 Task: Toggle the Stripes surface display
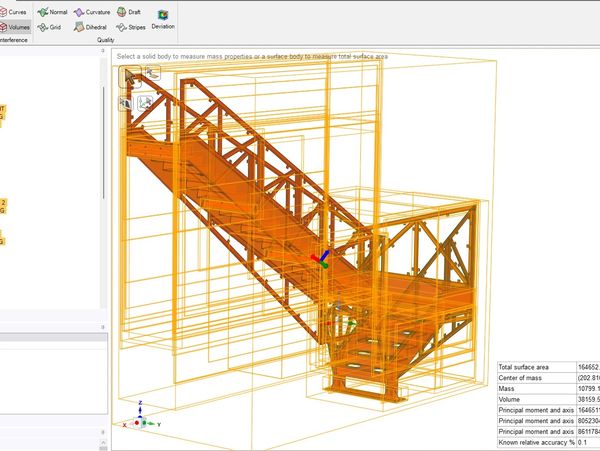coord(130,27)
